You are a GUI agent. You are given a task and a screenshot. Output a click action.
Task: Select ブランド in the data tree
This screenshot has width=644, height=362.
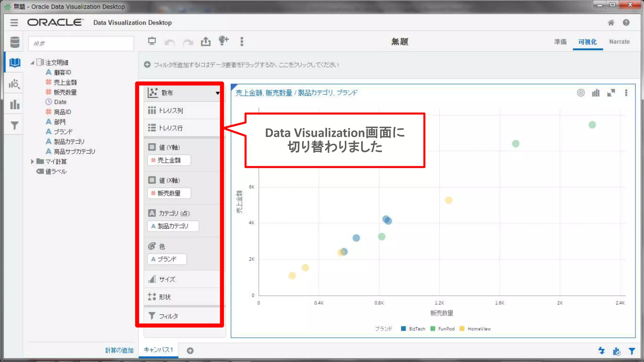point(63,132)
